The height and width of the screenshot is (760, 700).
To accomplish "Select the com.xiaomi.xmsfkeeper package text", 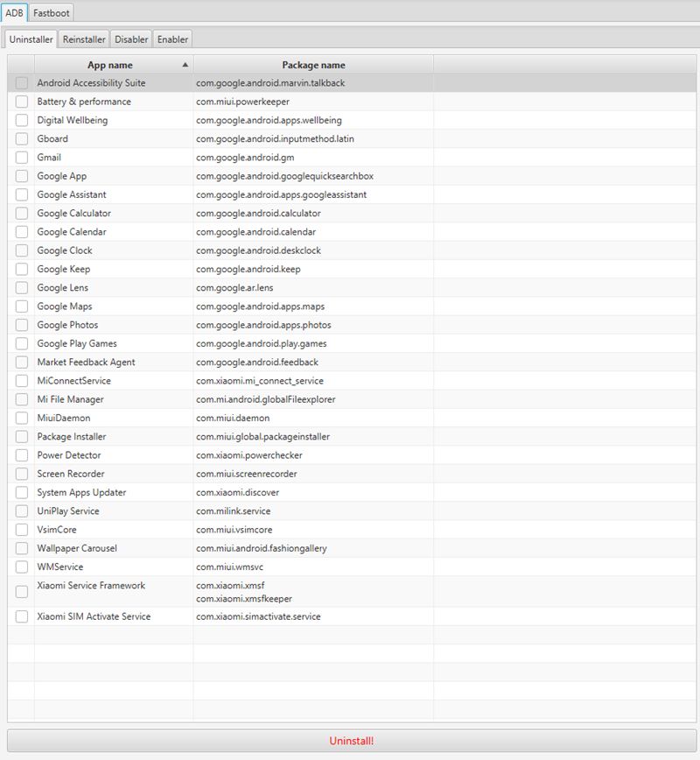I will point(243,599).
